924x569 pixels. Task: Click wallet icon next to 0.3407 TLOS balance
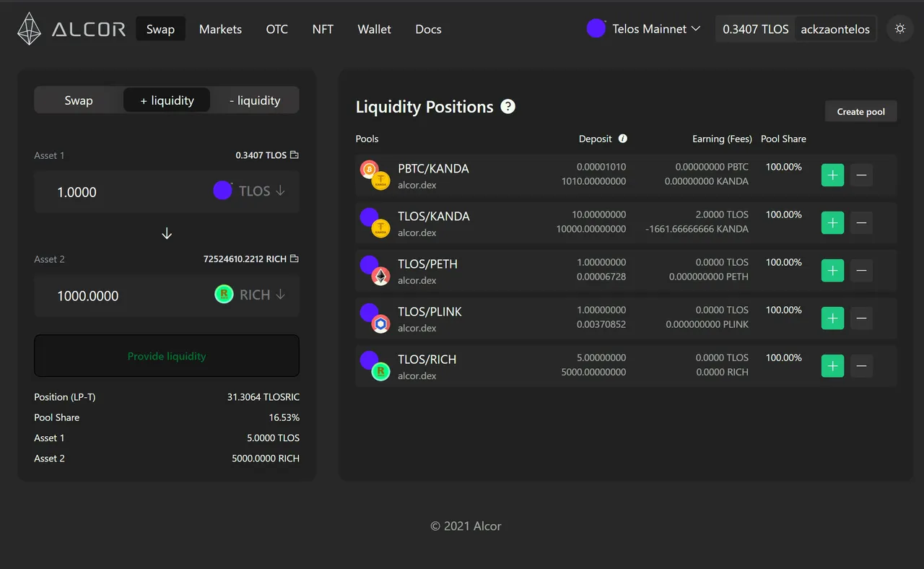294,155
